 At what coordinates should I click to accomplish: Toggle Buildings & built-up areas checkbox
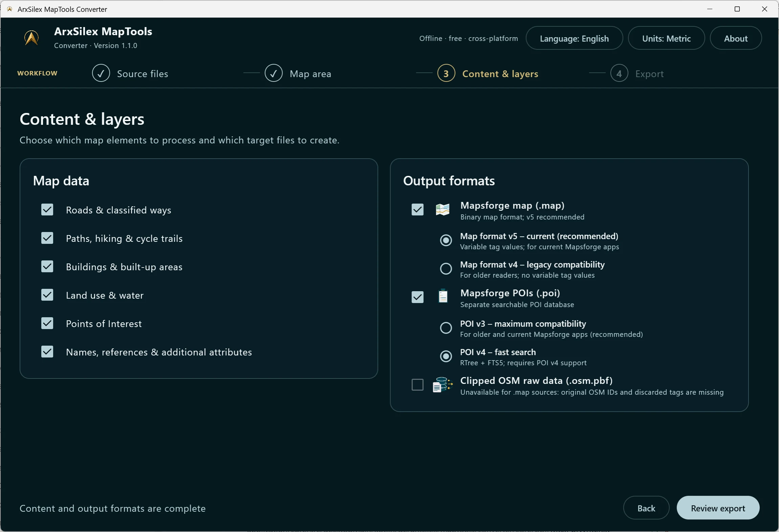(x=47, y=267)
